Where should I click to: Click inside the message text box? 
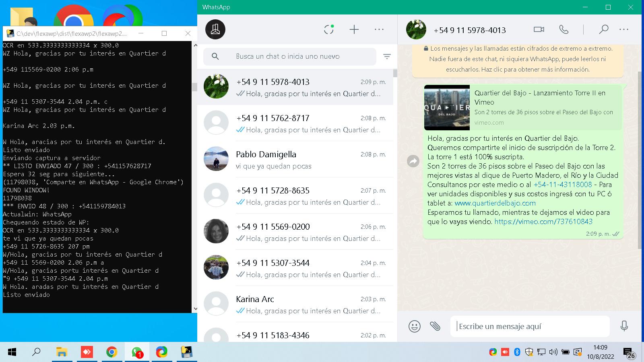tap(530, 326)
